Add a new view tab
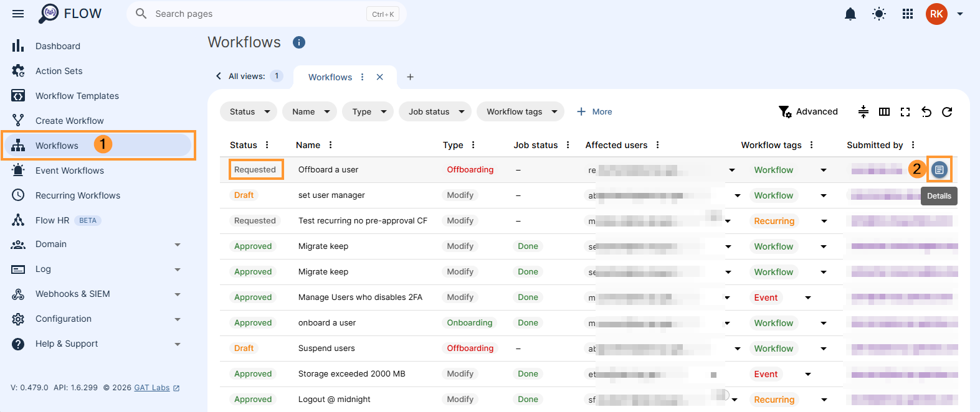The width and height of the screenshot is (980, 412). (x=410, y=77)
